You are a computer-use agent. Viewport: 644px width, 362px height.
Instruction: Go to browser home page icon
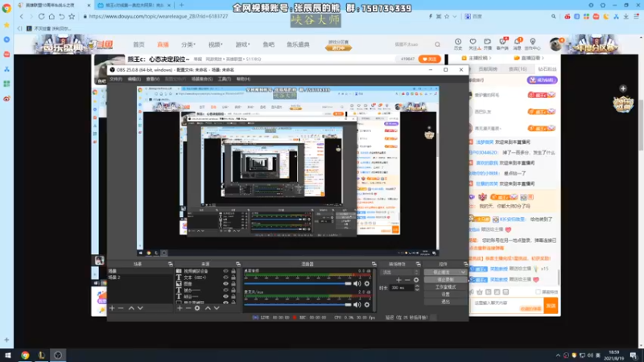[52, 16]
